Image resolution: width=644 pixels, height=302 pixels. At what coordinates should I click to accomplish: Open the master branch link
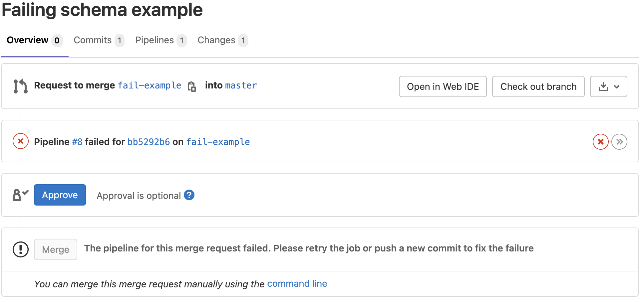point(241,85)
